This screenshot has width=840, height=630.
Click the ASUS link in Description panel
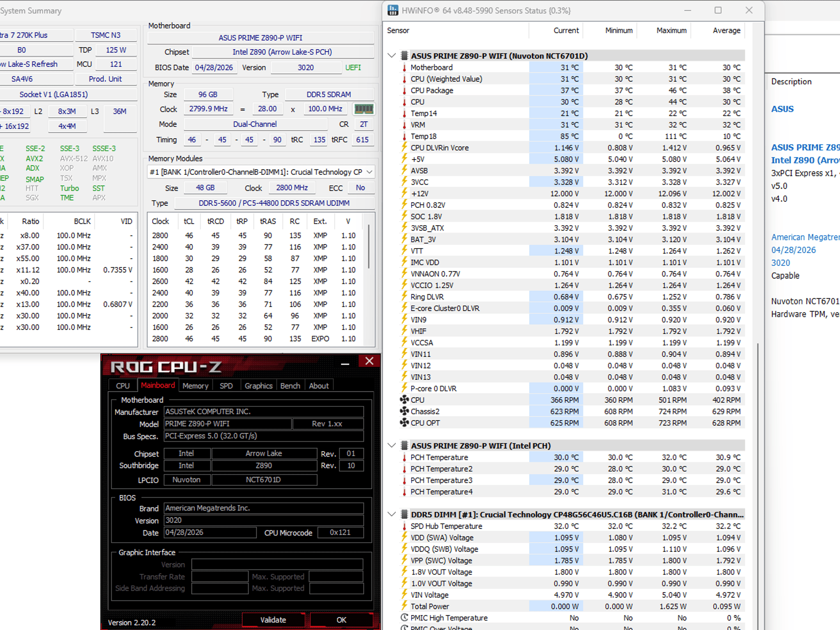[782, 109]
